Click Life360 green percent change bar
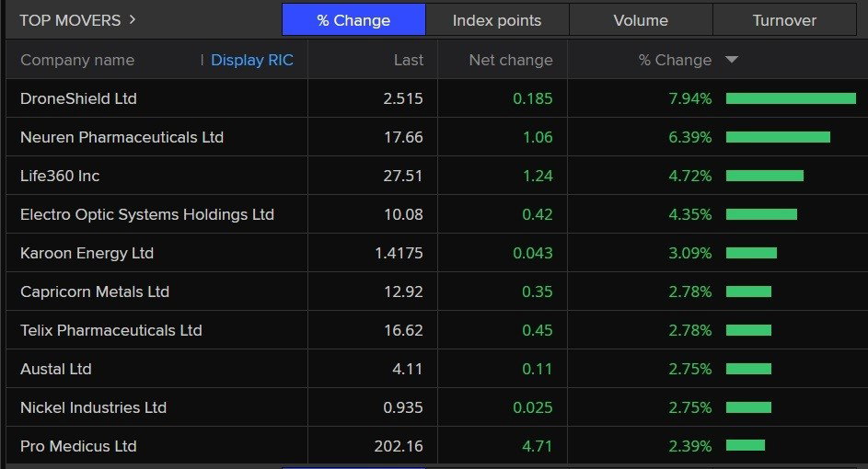 [765, 176]
